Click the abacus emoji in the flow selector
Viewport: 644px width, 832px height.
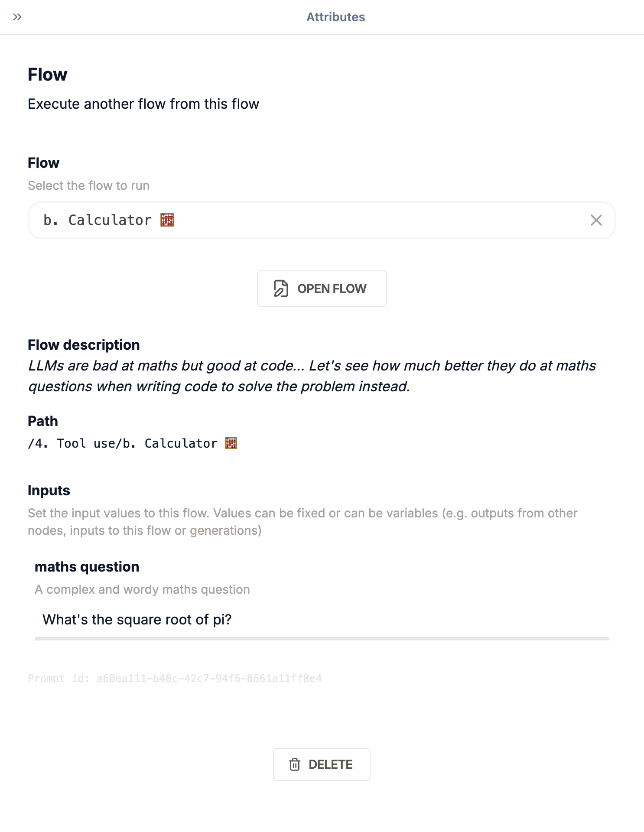point(167,220)
